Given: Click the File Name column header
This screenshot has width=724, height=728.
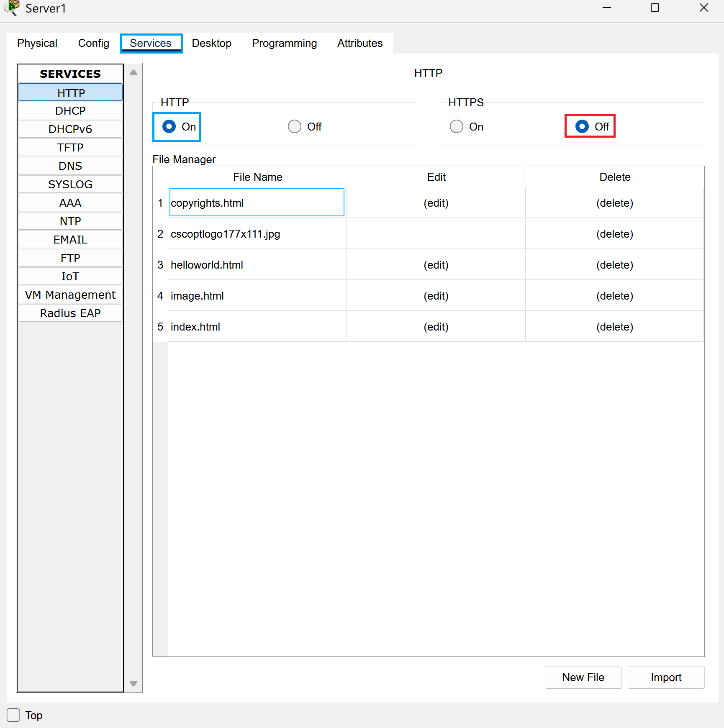Looking at the screenshot, I should (257, 177).
